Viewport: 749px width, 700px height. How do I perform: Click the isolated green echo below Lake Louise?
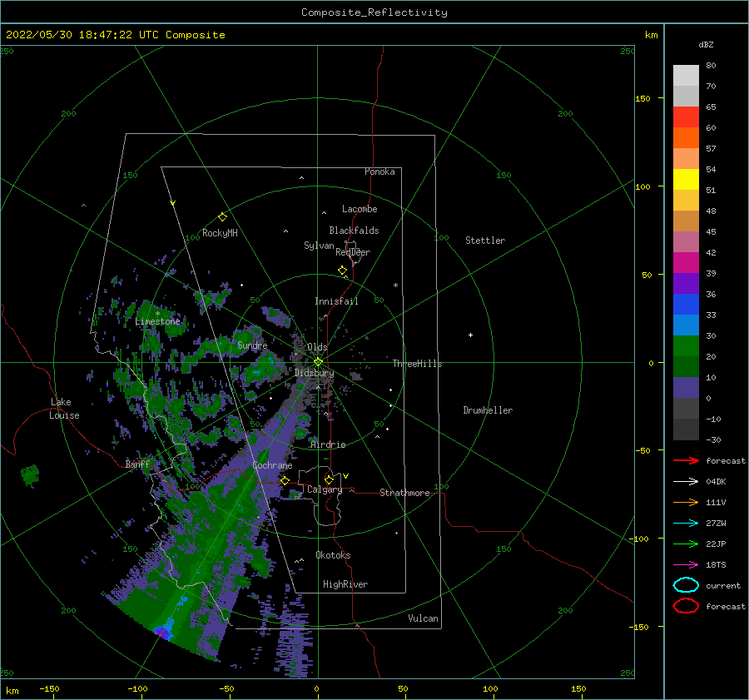[x=30, y=475]
